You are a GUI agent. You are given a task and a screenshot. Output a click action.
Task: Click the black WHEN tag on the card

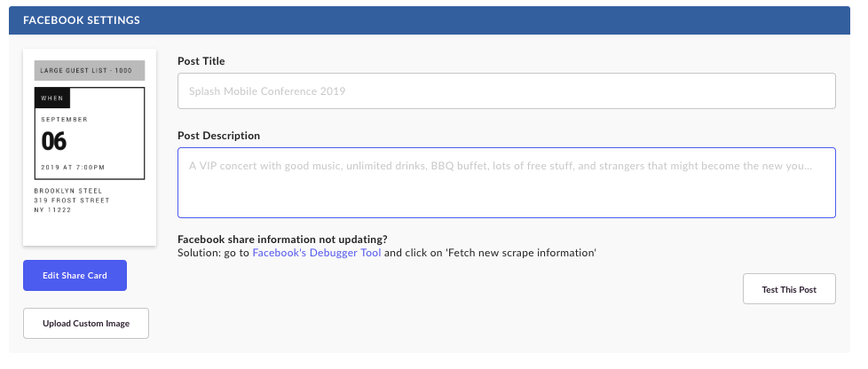pyautogui.click(x=52, y=98)
